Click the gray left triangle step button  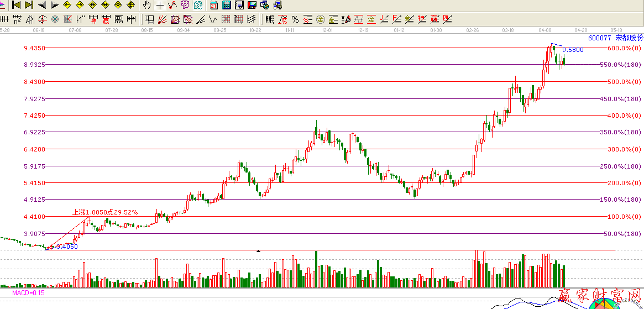tap(41, 5)
